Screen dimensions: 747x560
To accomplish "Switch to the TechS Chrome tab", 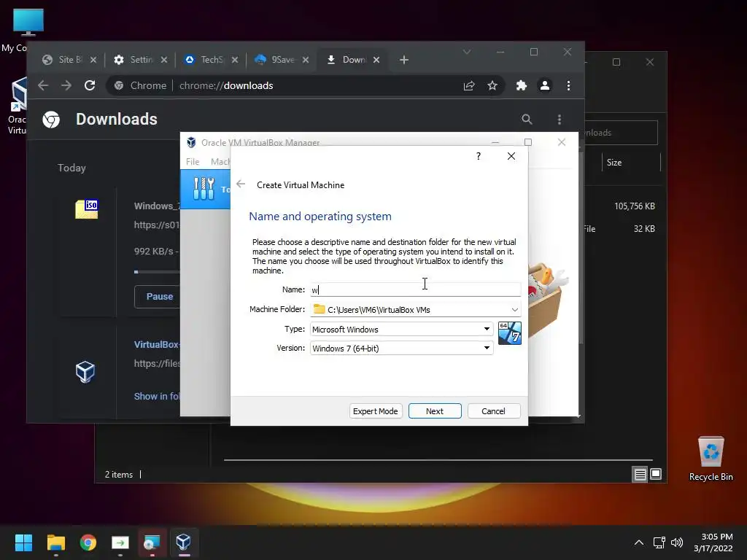I will (205, 60).
